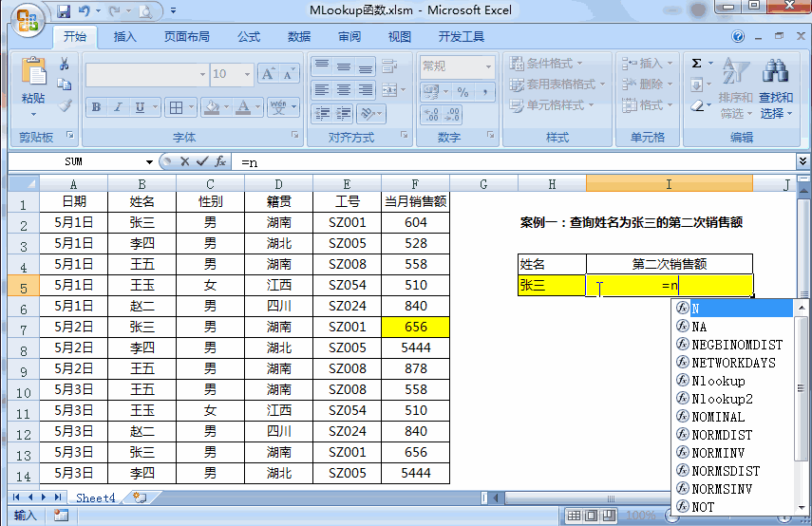Cancel formula entry with the X icon

pyautogui.click(x=185, y=161)
